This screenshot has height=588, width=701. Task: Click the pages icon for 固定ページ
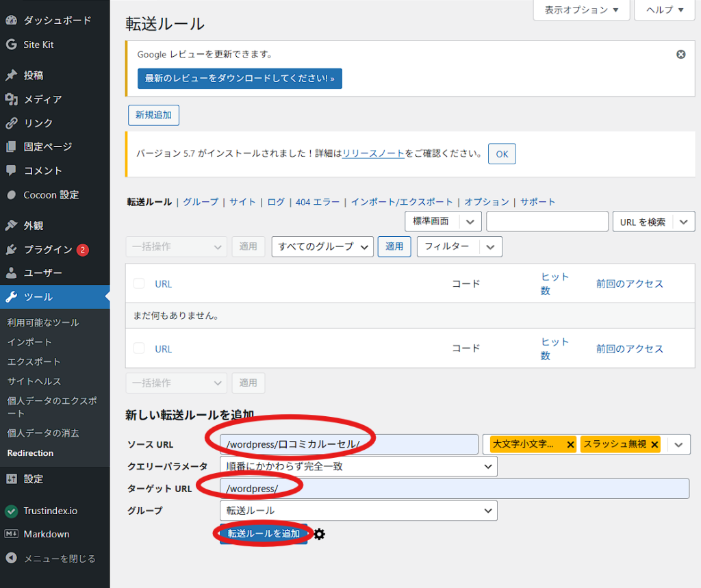pos(11,146)
